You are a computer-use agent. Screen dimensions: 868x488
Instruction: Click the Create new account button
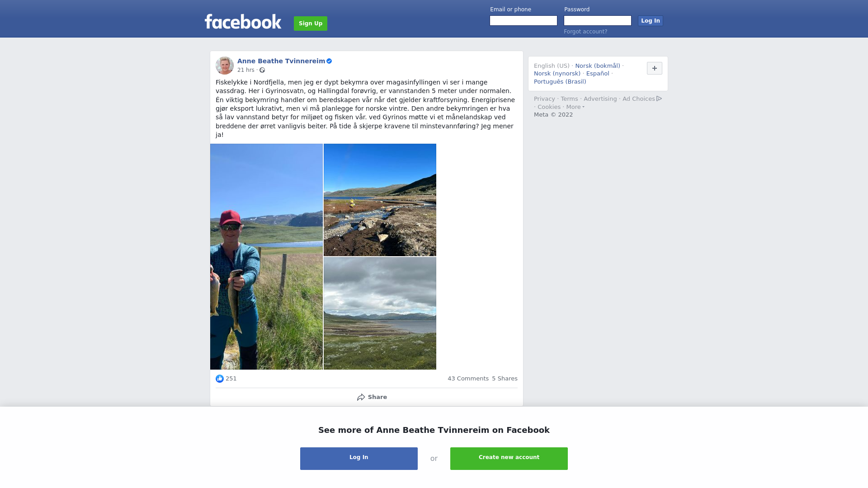[509, 459]
